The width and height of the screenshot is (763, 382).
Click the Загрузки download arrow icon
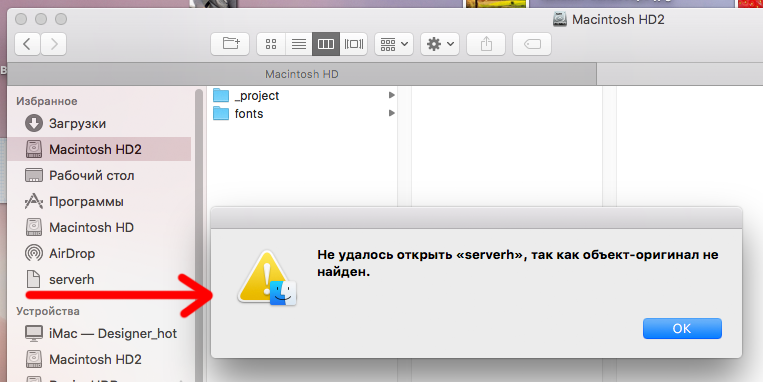tap(34, 124)
